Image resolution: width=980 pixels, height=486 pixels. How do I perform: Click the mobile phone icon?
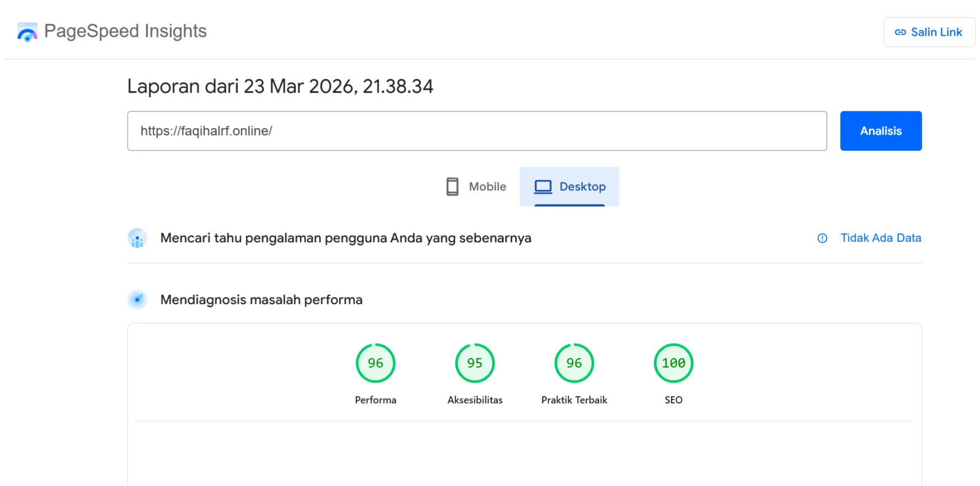pyautogui.click(x=452, y=186)
